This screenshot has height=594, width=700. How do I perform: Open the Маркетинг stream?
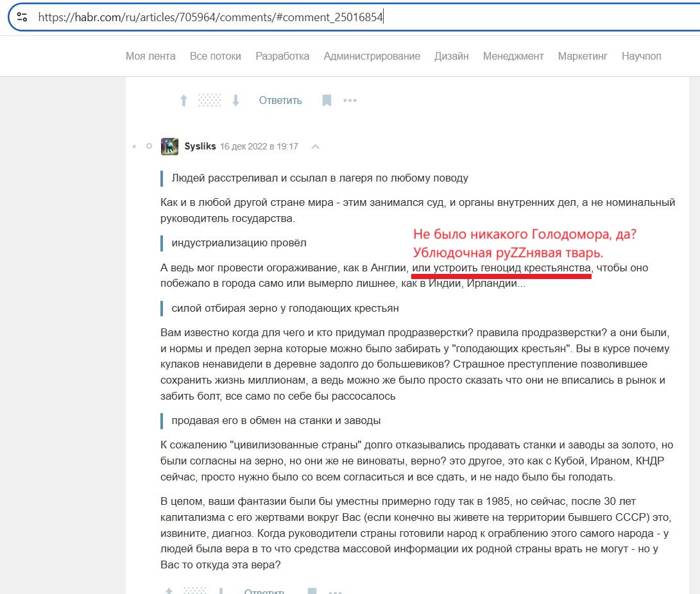[x=583, y=56]
